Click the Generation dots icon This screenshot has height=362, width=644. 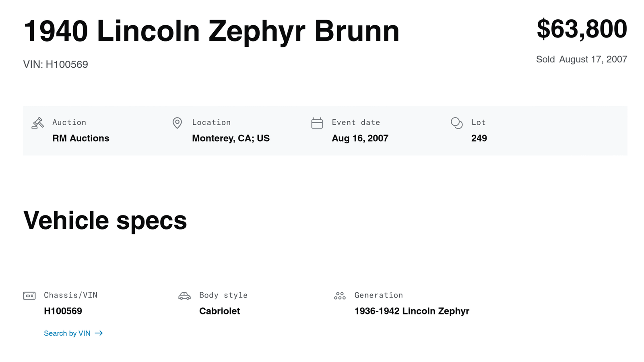(x=340, y=296)
